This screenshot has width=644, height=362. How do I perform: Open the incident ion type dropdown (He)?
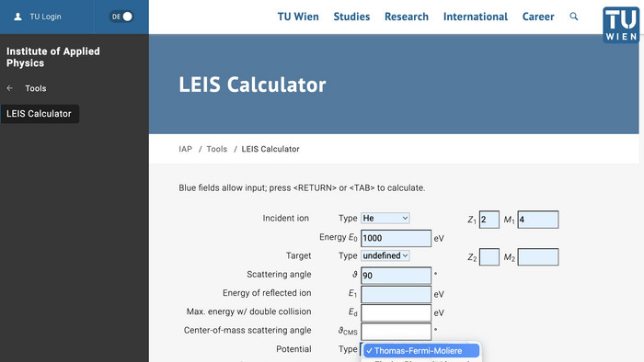click(385, 218)
